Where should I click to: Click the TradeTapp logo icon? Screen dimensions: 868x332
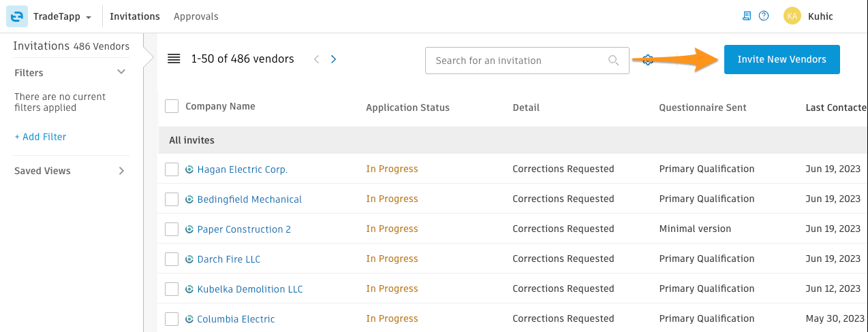17,16
